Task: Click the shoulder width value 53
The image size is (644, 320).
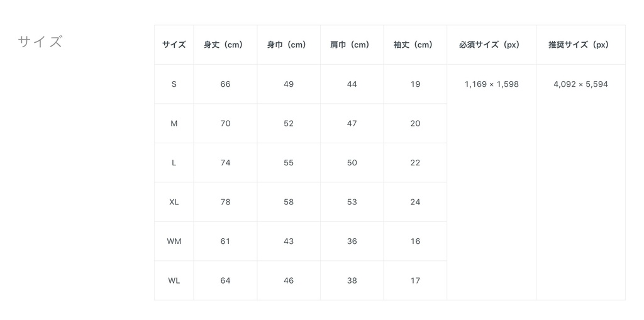Action: 352,202
